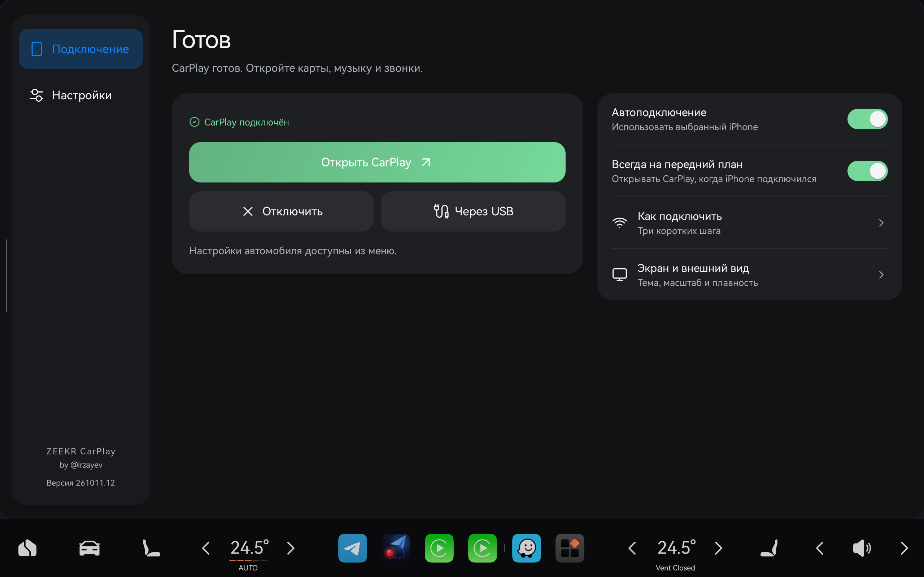Switch to the Подключение tab
The width and height of the screenshot is (924, 577).
click(x=80, y=49)
